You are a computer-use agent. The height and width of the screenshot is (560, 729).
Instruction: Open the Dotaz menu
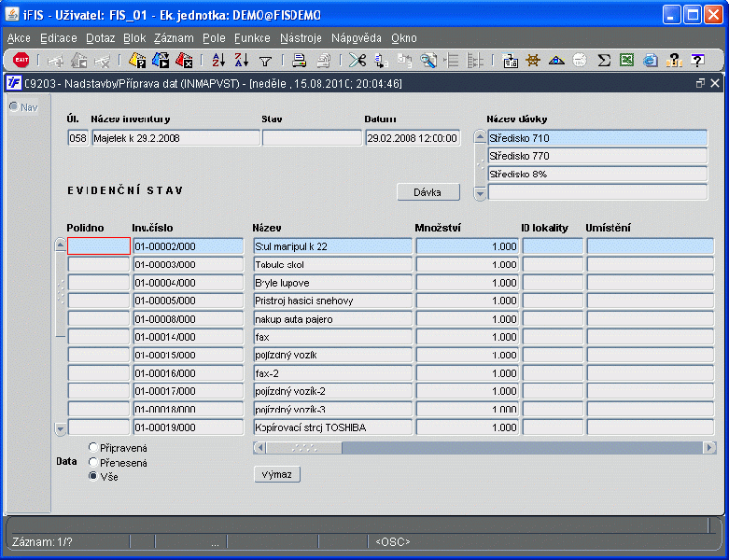pyautogui.click(x=101, y=38)
